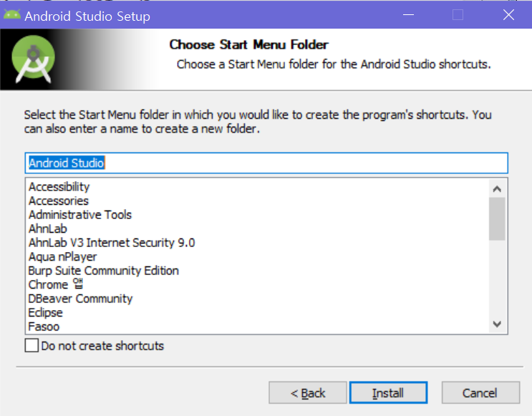
Task: Click the folder list scrollbar's up arrow
Action: point(497,188)
